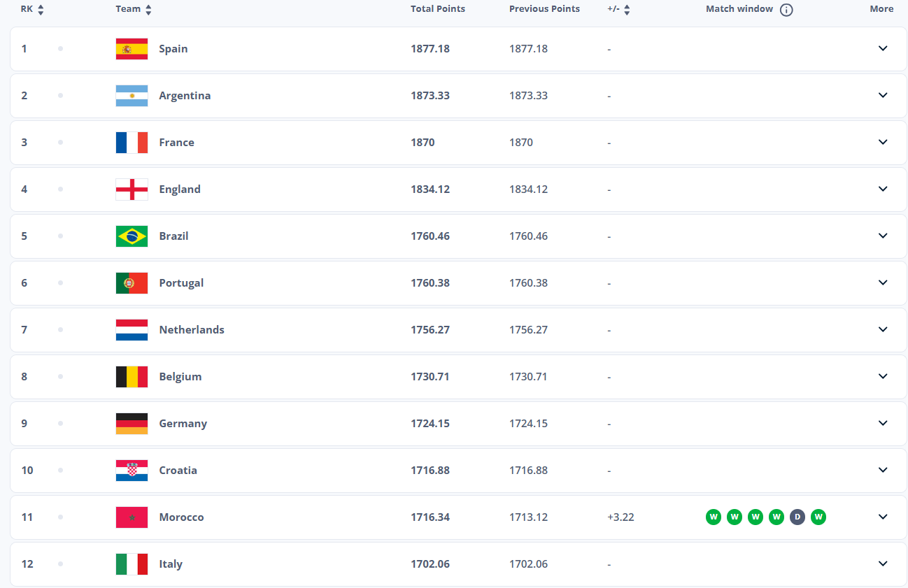Expand Spain's row details chevron
Image resolution: width=908 pixels, height=588 pixels.
tap(883, 48)
